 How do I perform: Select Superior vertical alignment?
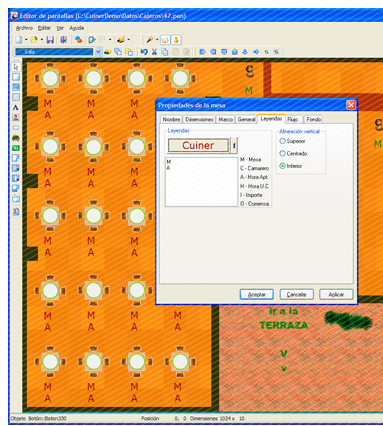click(x=282, y=141)
